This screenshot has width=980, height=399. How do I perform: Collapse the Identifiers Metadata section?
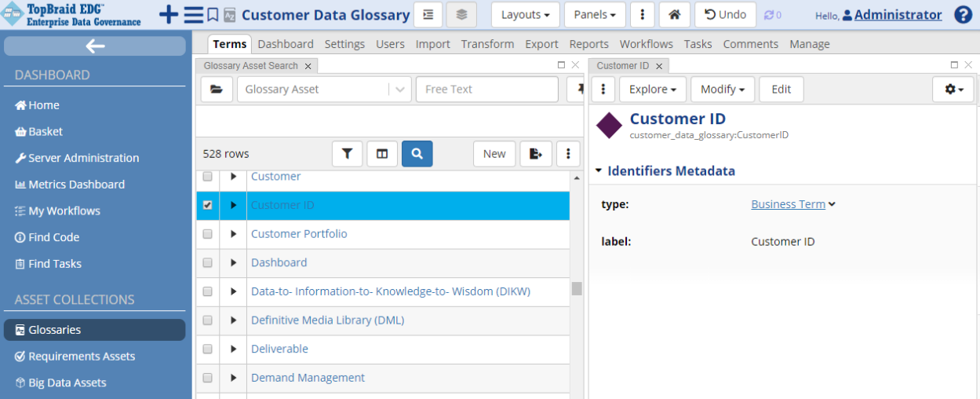pos(599,170)
